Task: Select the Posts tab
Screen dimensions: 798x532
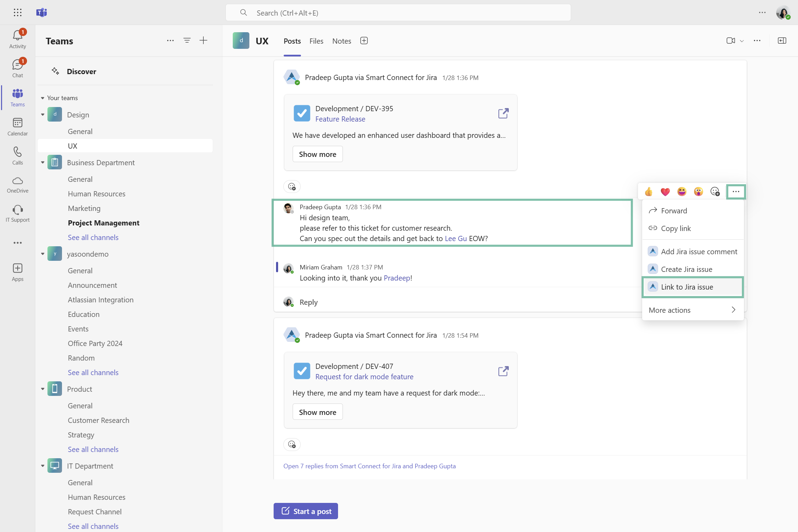Action: point(292,41)
